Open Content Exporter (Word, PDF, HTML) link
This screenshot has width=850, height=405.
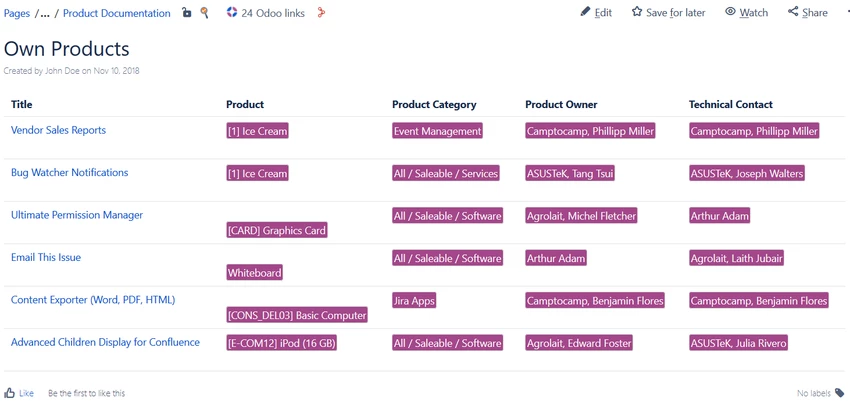click(93, 299)
